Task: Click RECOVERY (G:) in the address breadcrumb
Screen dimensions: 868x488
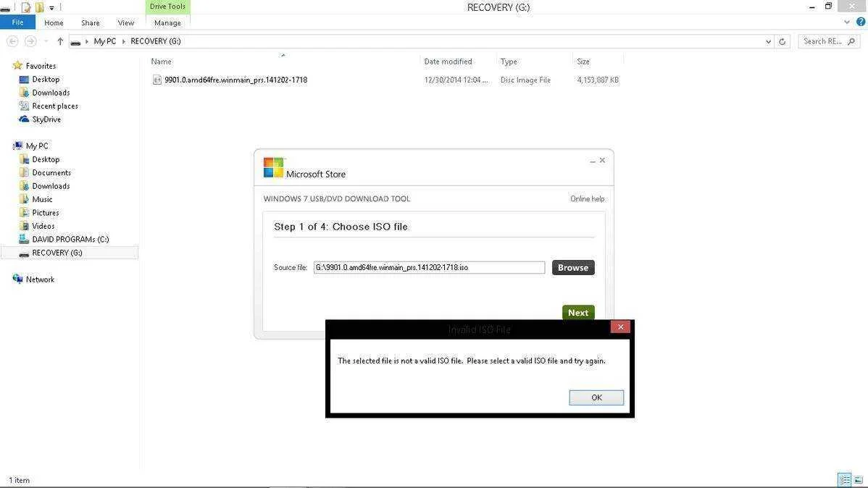Action: click(x=156, y=41)
